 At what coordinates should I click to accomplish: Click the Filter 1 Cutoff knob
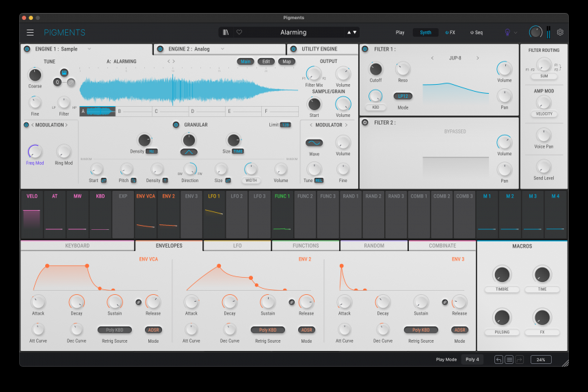(375, 69)
